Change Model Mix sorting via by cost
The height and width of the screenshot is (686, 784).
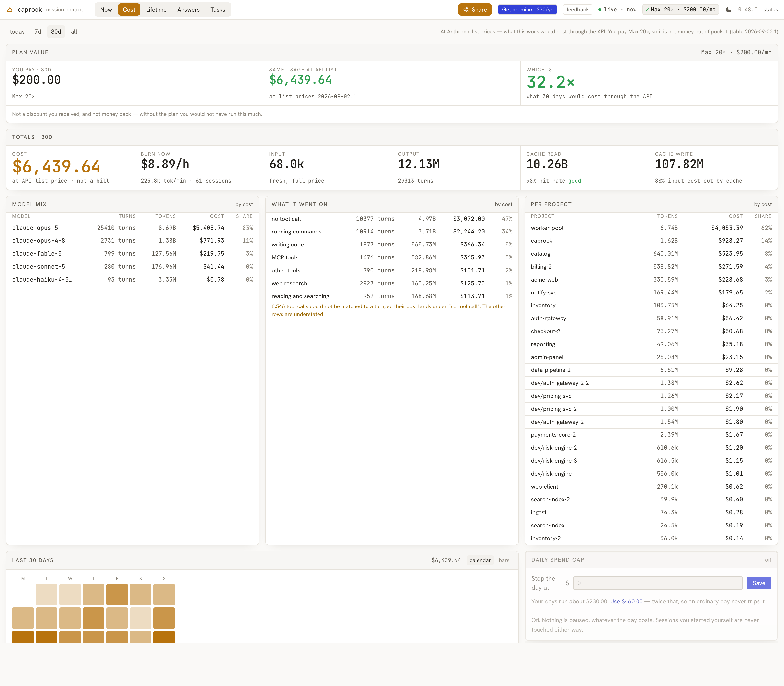(x=244, y=204)
